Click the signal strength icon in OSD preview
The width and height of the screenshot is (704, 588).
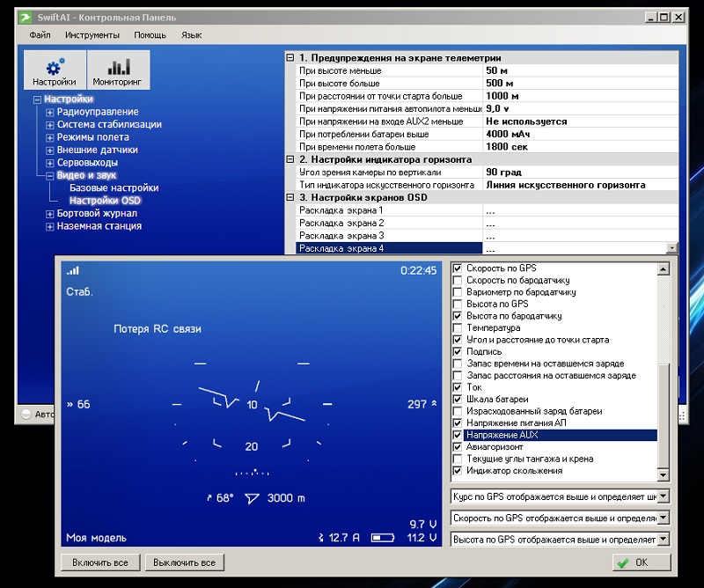(73, 270)
